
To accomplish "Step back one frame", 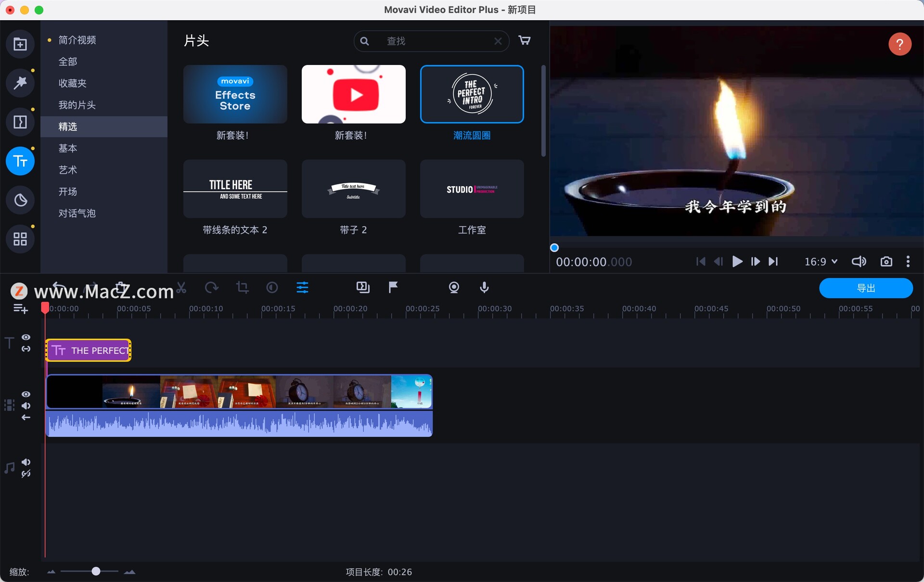I will point(719,261).
